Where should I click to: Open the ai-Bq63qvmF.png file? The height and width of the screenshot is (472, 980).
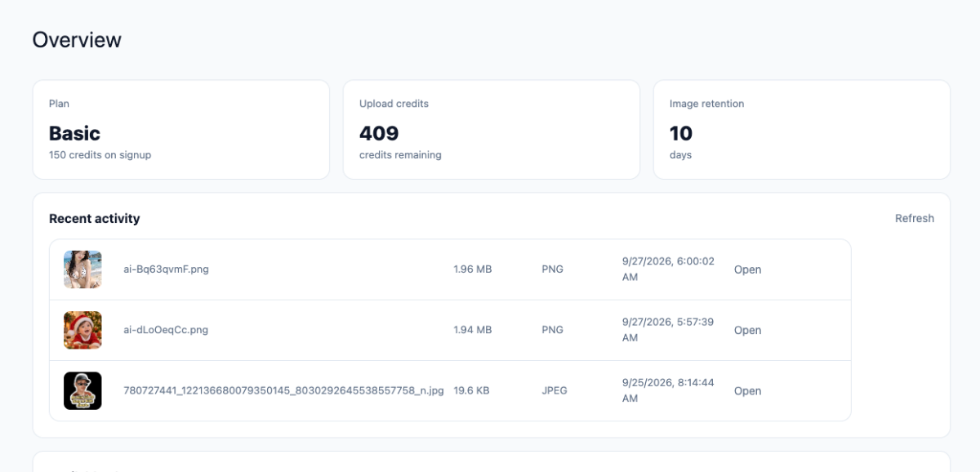747,269
